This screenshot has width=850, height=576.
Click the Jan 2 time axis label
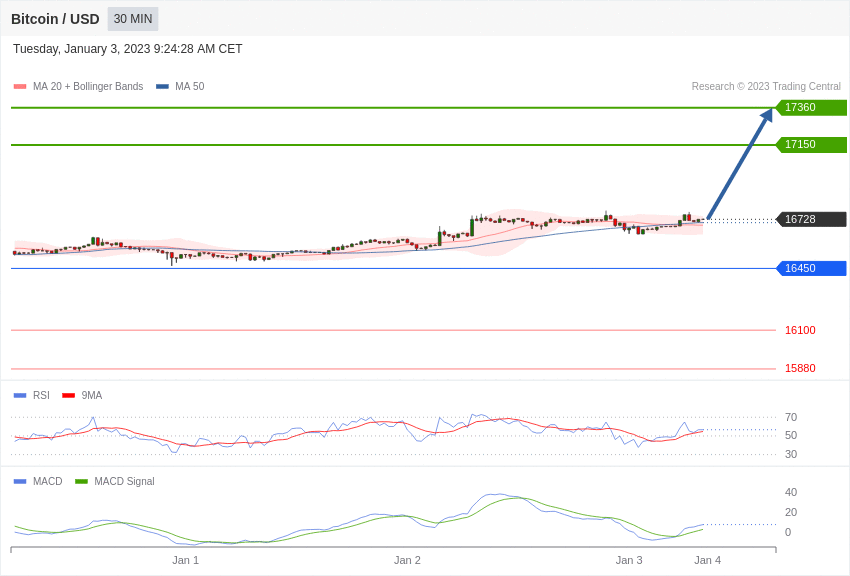407,560
